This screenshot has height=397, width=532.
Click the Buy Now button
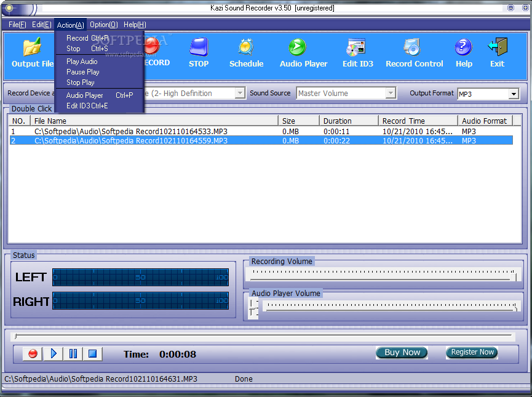402,353
